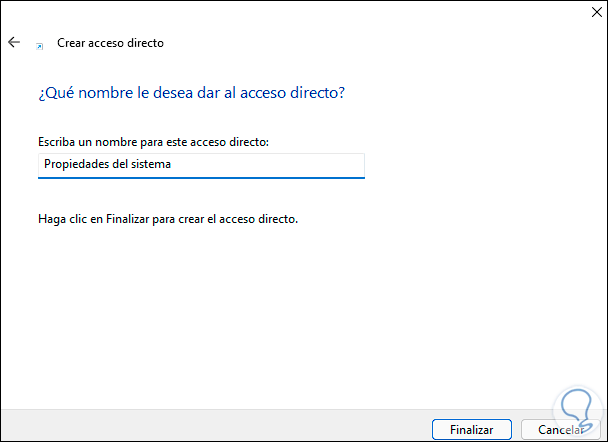Focus the shortcut name input field
Viewport: 608px width, 442px height.
(x=200, y=165)
